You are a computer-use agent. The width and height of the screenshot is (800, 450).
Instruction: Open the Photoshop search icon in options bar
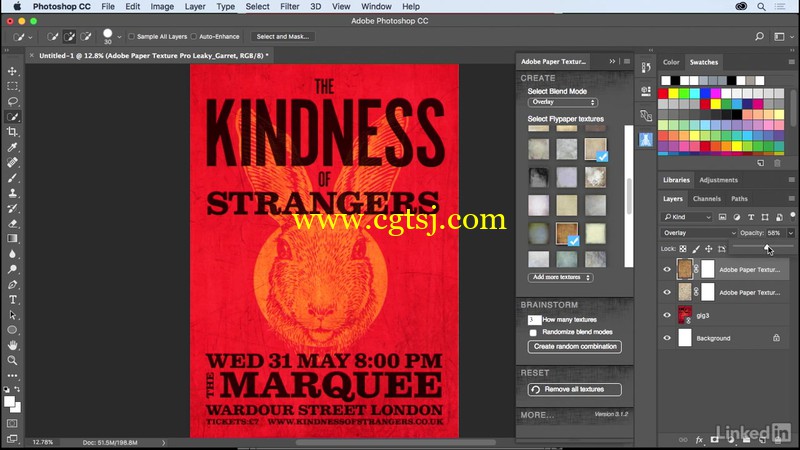759,36
